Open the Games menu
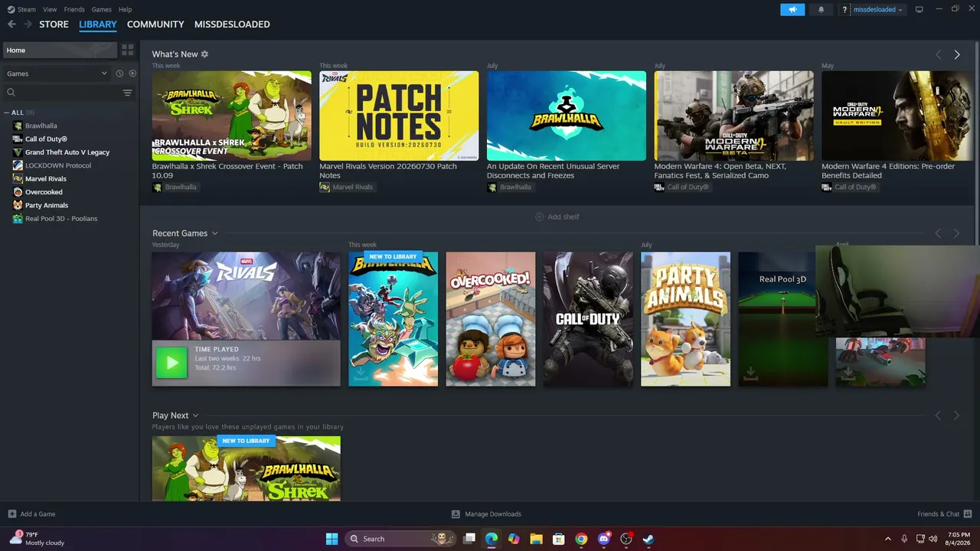980x551 pixels. click(102, 9)
